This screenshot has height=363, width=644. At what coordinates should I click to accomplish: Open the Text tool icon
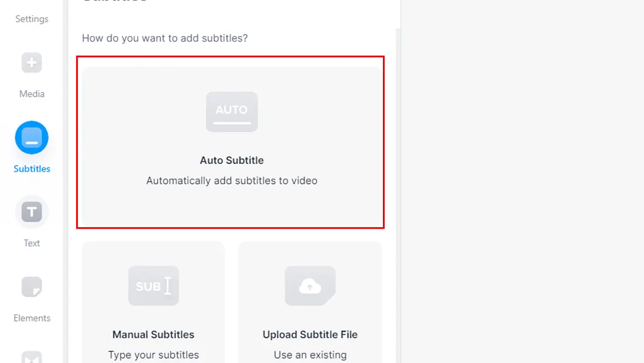[x=32, y=212]
